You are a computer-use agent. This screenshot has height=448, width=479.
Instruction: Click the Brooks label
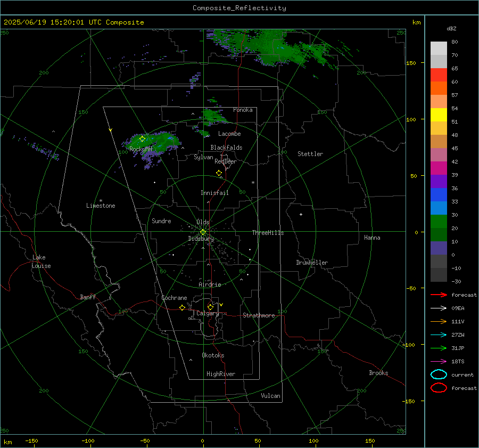(x=378, y=373)
